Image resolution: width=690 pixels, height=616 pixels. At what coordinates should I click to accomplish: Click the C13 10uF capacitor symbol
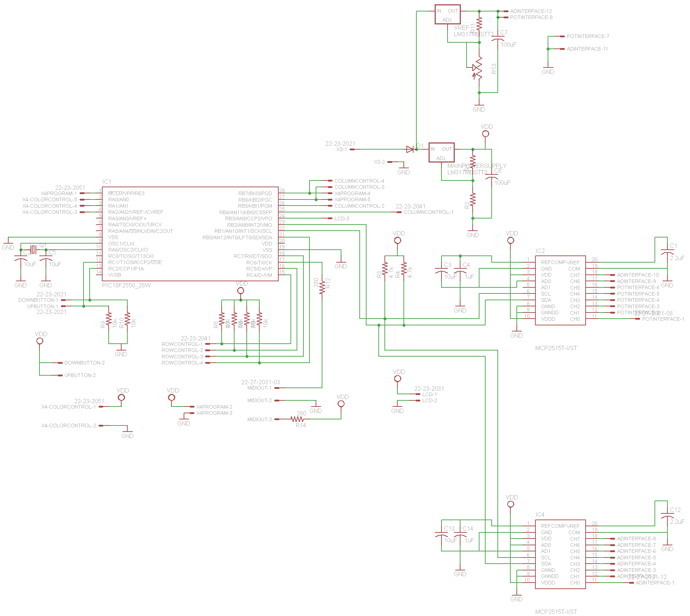point(441,534)
